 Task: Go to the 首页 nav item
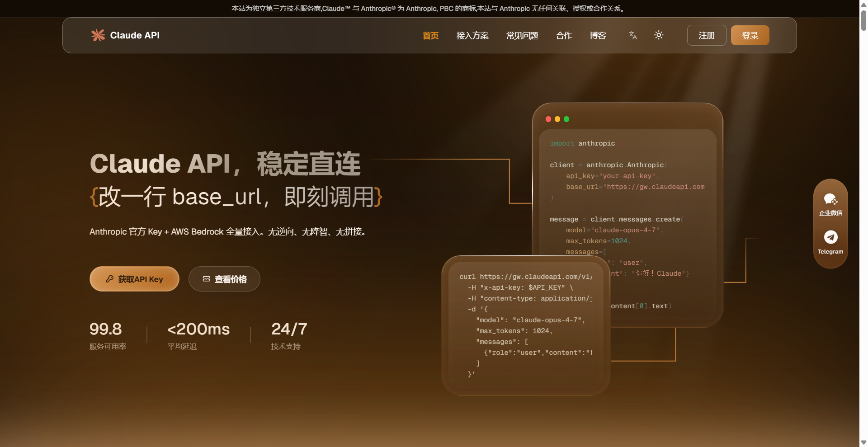pos(430,36)
